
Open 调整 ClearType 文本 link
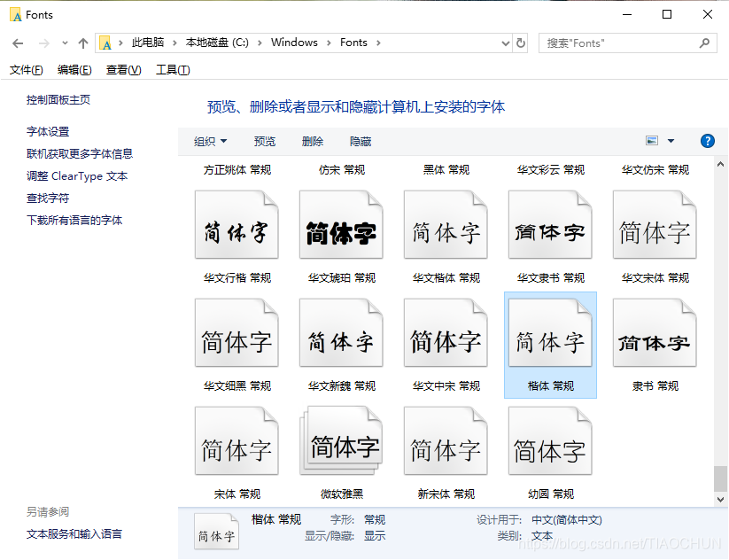(x=77, y=175)
